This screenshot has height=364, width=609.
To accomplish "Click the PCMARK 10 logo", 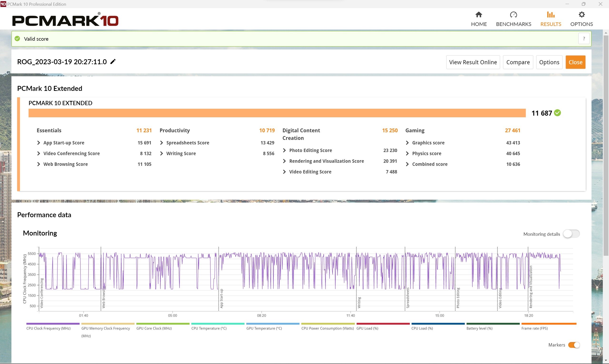I will pyautogui.click(x=65, y=20).
